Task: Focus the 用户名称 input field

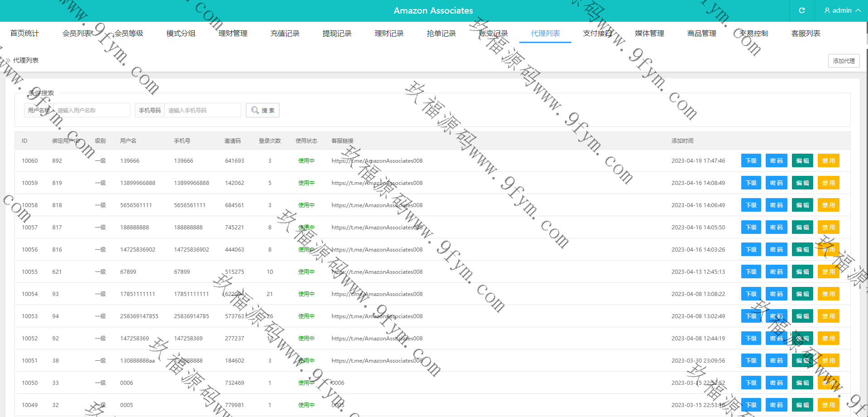Action: (x=92, y=110)
